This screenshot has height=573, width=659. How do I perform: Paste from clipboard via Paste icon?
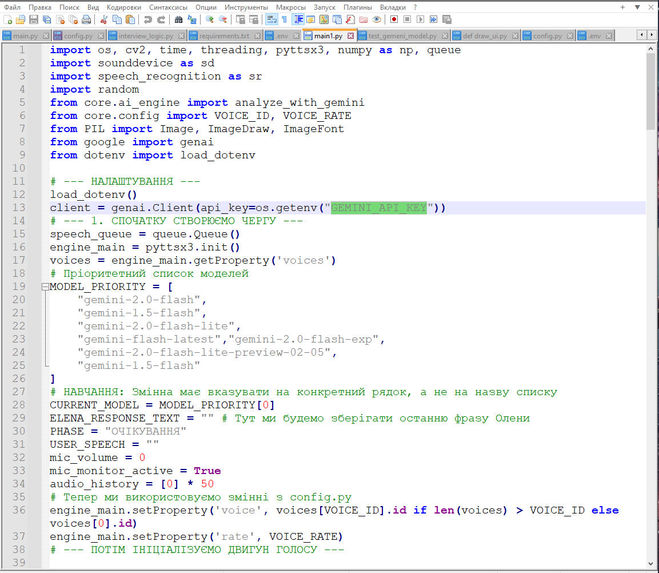click(130, 20)
